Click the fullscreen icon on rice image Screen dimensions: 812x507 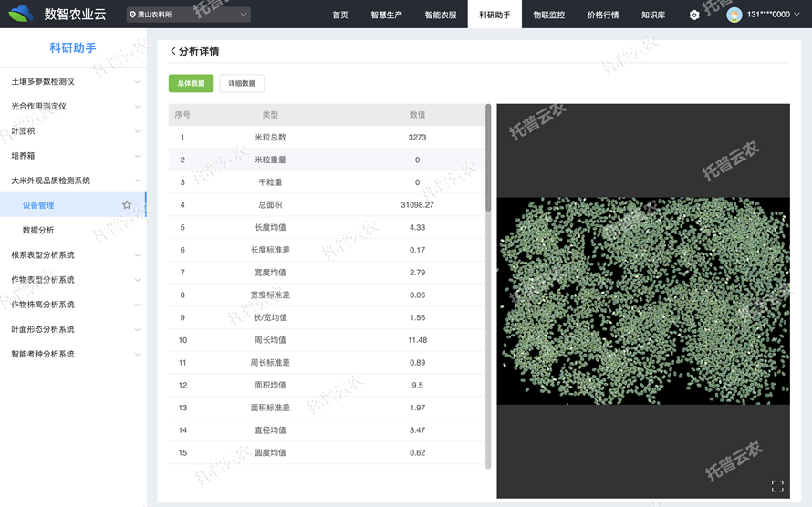click(777, 486)
